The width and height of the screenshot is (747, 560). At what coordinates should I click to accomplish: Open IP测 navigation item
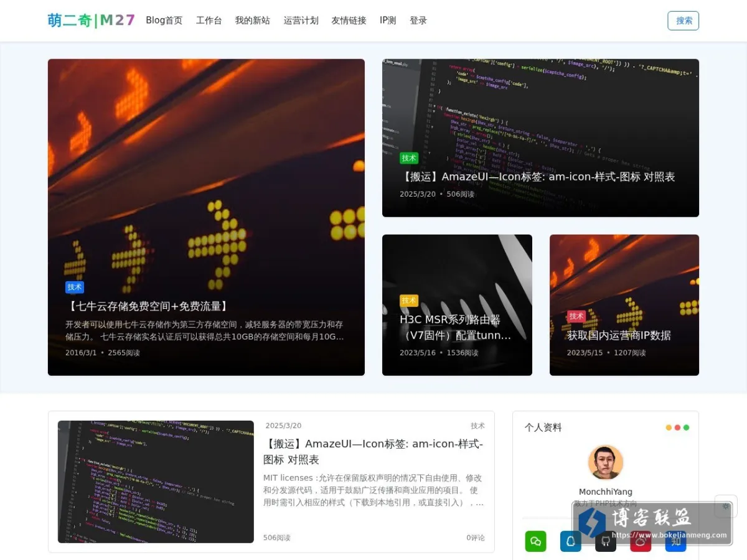(x=388, y=21)
